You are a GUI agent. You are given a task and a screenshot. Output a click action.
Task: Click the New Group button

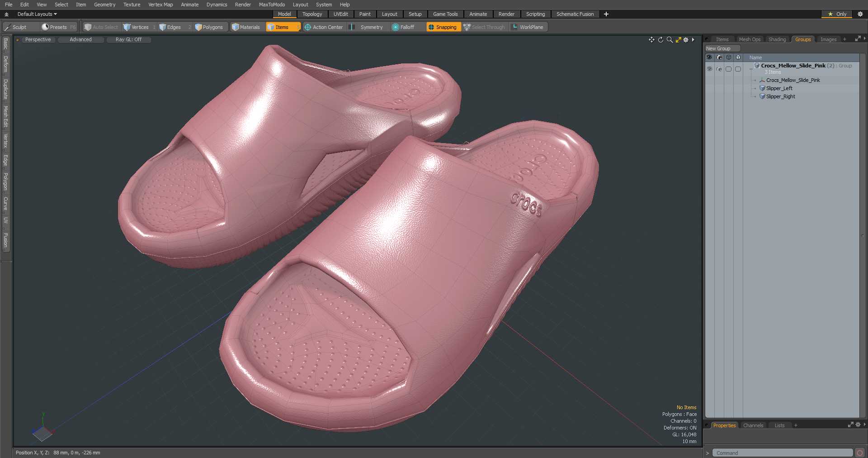722,48
